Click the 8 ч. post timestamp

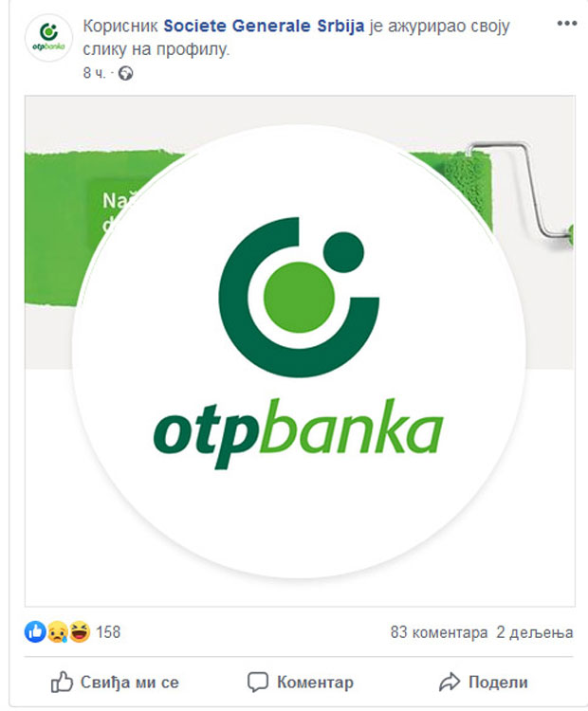pos(94,73)
